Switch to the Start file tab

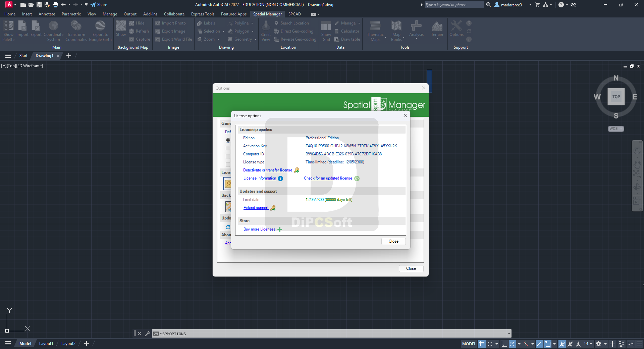point(23,56)
